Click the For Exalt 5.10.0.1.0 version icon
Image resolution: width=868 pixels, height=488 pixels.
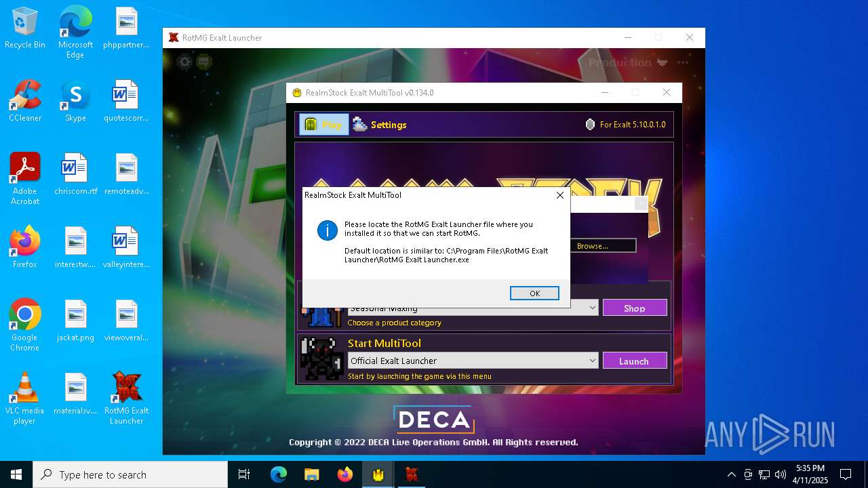point(590,125)
